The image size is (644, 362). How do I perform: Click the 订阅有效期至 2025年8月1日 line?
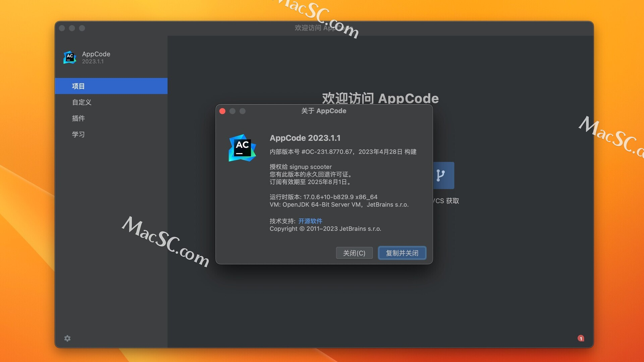[x=311, y=182]
